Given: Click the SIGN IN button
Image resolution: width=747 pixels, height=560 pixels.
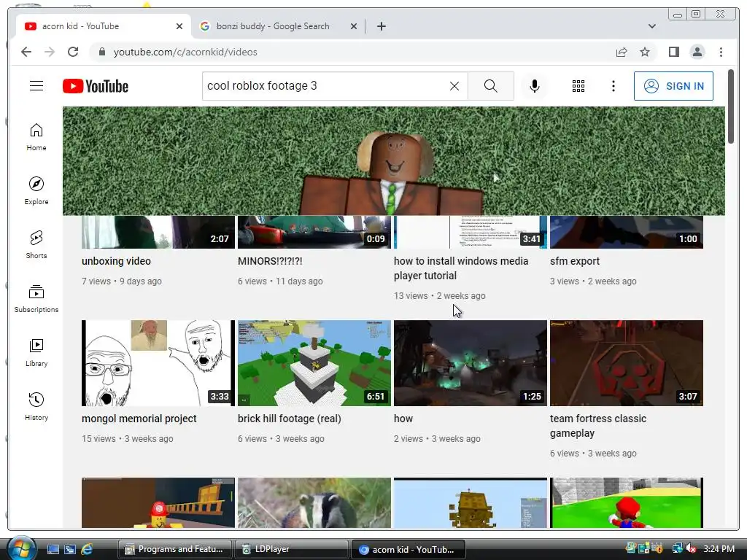Looking at the screenshot, I should coord(673,86).
